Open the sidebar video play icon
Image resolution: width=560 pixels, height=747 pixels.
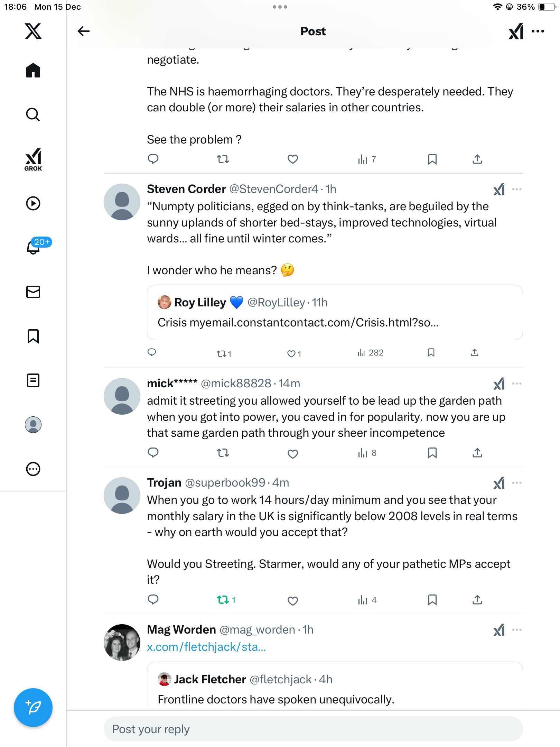point(33,203)
